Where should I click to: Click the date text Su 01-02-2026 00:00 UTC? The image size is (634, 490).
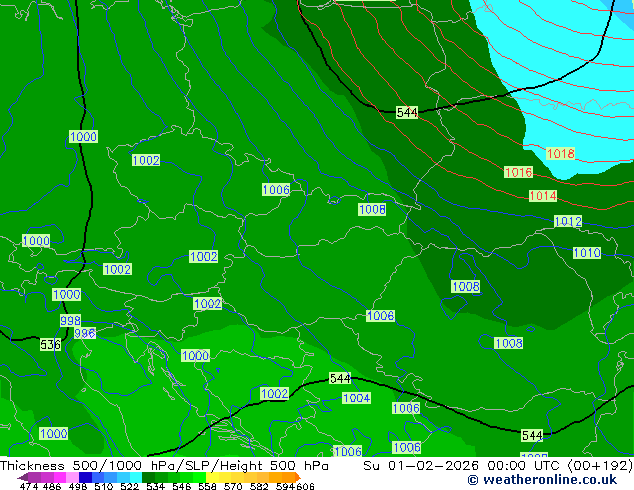[x=461, y=466]
